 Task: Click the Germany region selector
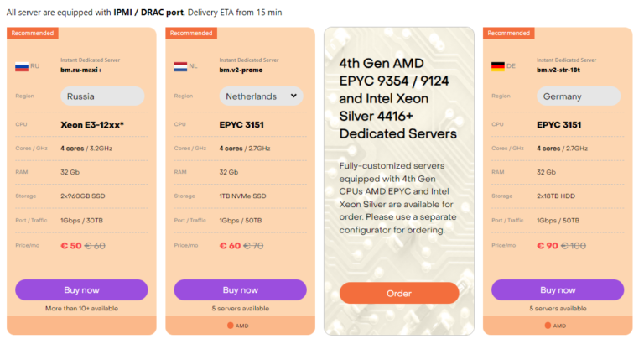[x=579, y=96]
